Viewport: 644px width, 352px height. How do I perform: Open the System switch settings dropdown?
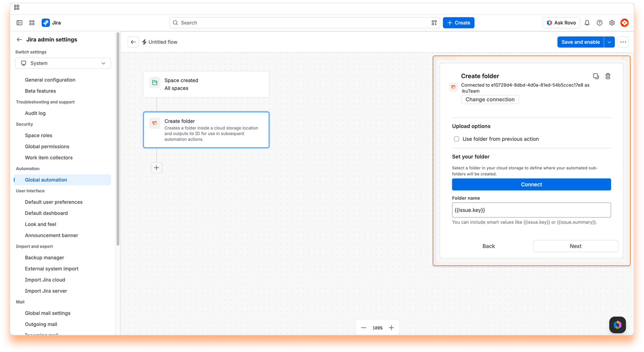tap(63, 63)
